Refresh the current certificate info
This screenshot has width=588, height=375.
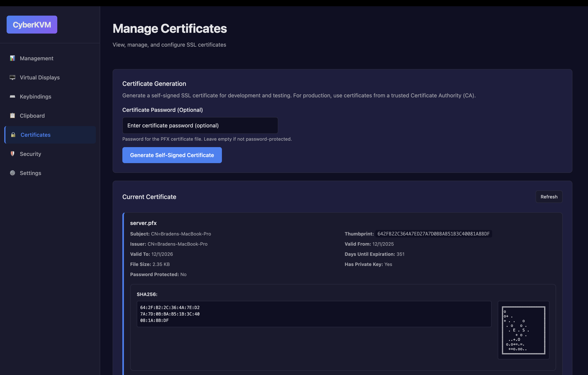pyautogui.click(x=549, y=196)
